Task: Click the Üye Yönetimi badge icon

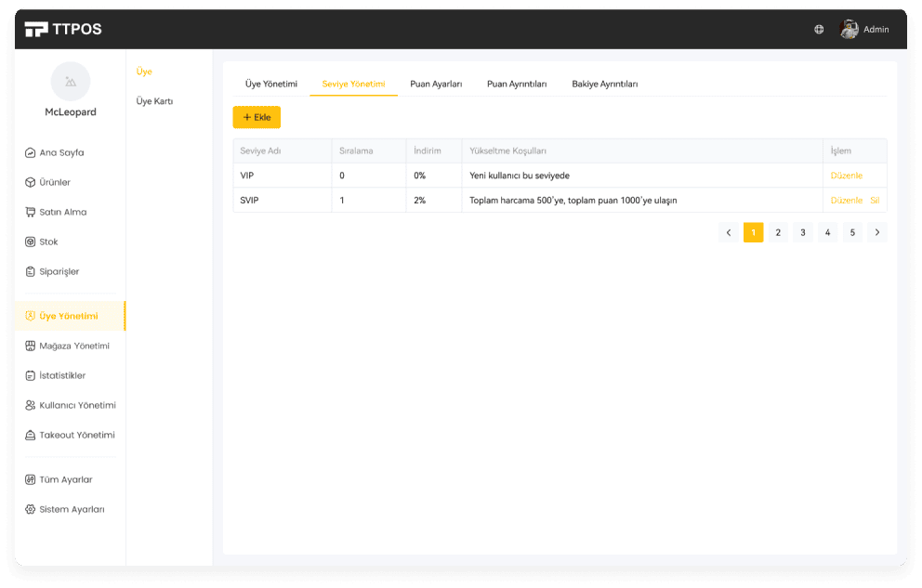Action: point(30,316)
